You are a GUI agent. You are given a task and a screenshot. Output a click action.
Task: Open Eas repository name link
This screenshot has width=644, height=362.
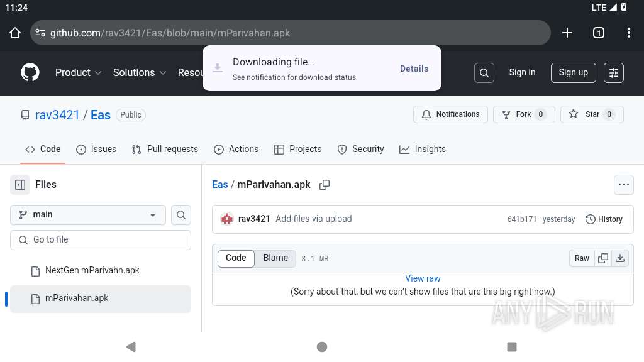pos(100,115)
